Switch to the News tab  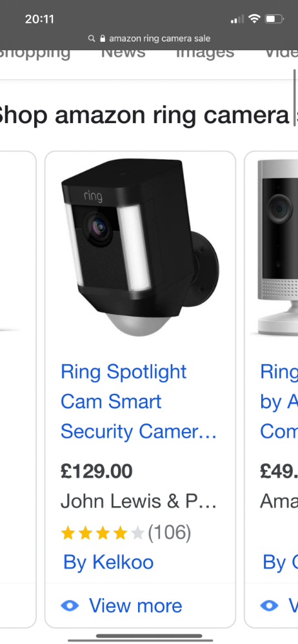(x=123, y=53)
